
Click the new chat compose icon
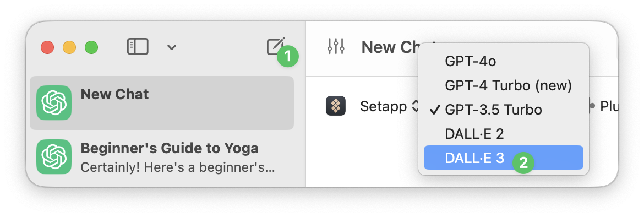(x=275, y=46)
